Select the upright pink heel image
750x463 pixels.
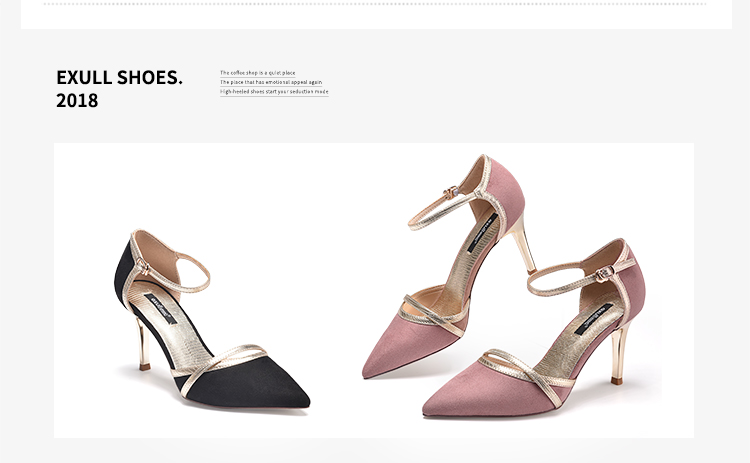point(450,266)
